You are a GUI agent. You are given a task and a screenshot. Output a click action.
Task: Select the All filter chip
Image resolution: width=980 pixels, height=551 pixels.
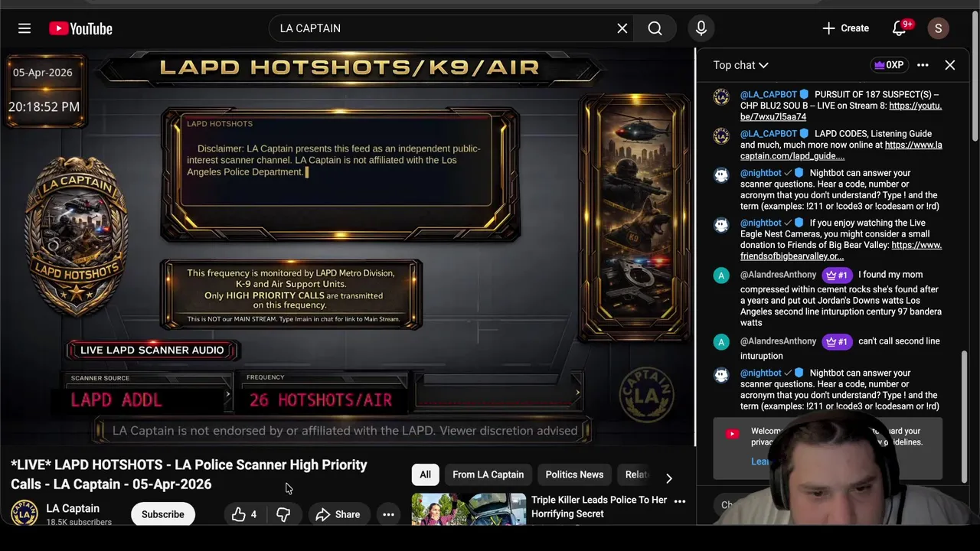pos(425,474)
